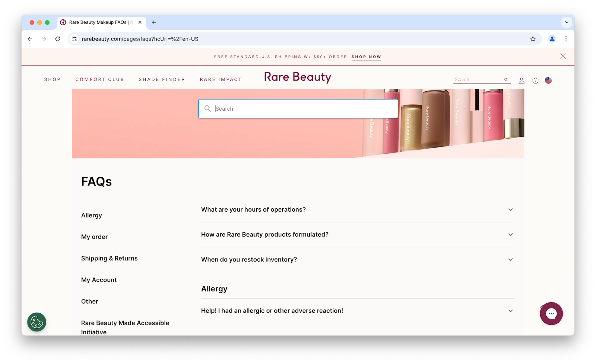Open the RARE IMPACT menu item
Viewport: 596px width, 364px height.
click(x=221, y=79)
